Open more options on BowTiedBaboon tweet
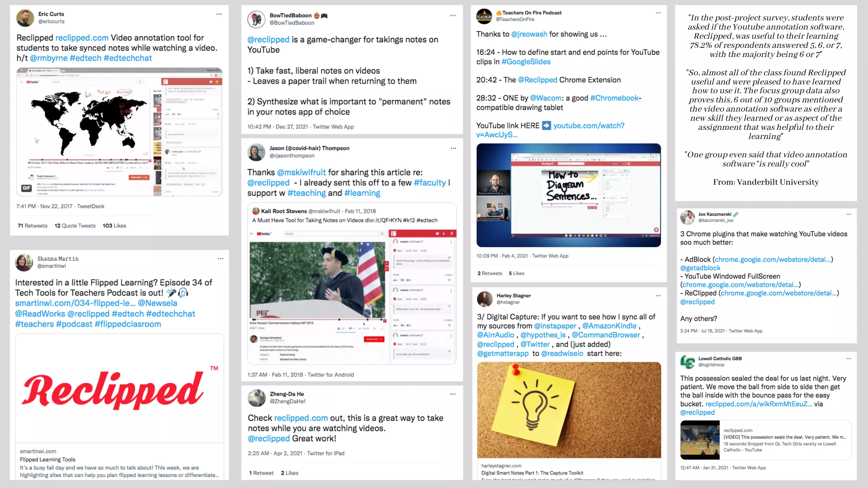 pyautogui.click(x=453, y=16)
